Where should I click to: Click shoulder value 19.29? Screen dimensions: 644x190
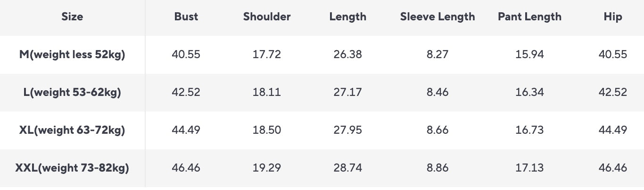point(267,168)
